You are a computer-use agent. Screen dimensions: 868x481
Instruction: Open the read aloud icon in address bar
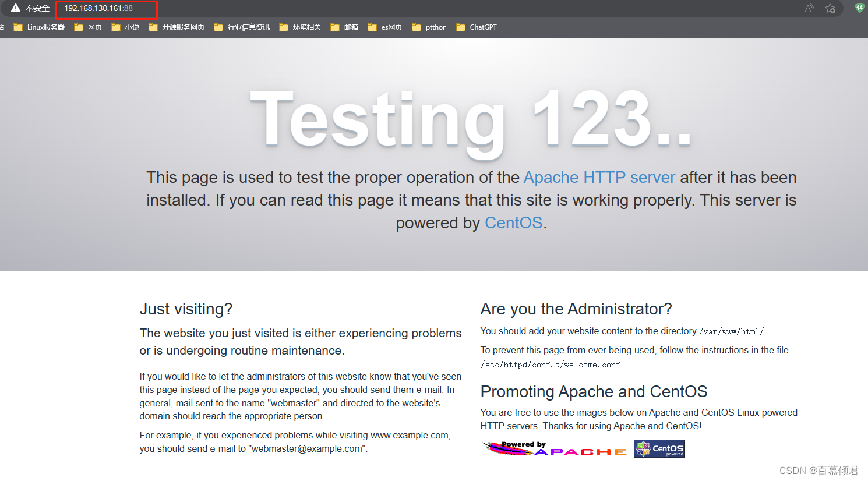click(809, 8)
